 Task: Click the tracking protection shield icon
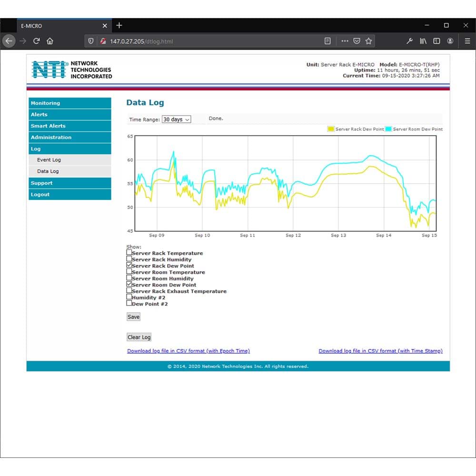coord(91,41)
